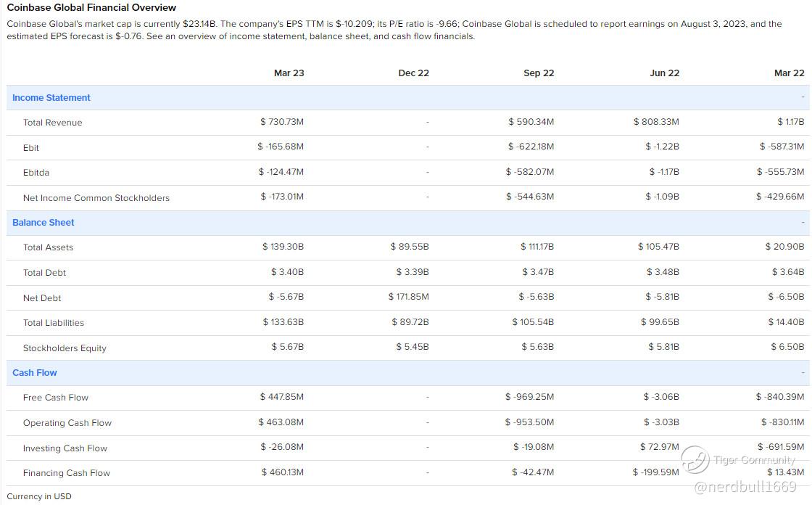Click the $ 5.45B Stockholders Equity value

click(413, 347)
